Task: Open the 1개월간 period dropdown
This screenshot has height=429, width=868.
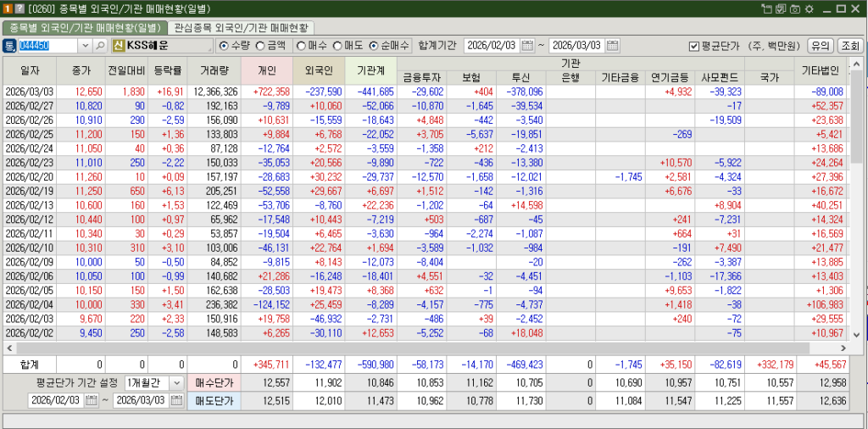Action: click(x=175, y=382)
